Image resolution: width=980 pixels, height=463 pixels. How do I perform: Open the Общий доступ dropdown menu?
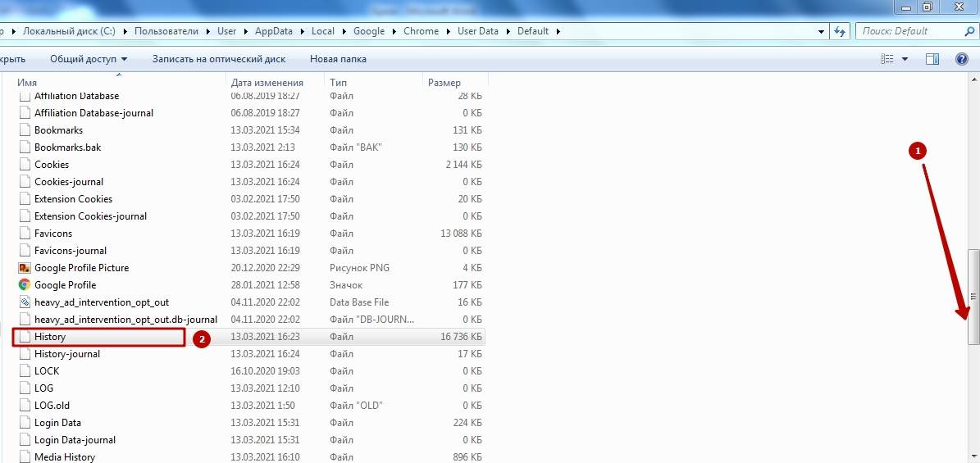[89, 59]
